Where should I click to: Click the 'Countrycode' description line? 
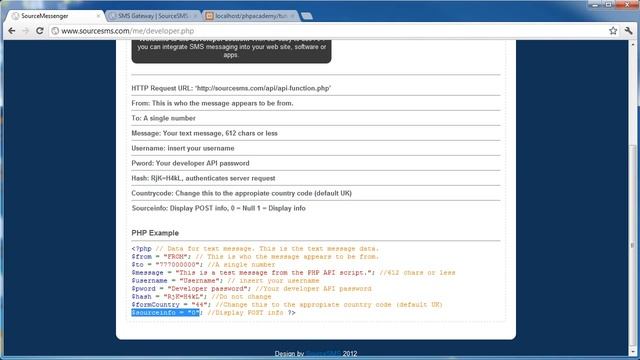tap(242, 193)
